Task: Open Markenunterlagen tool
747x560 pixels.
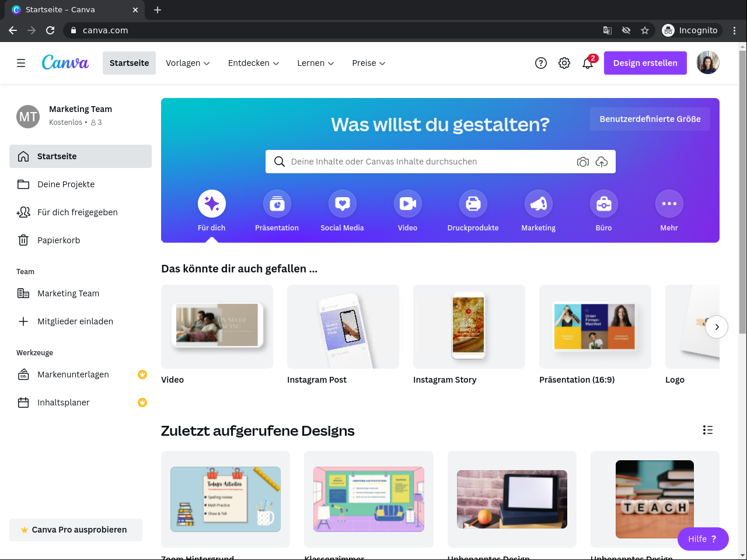Action: 81,374
